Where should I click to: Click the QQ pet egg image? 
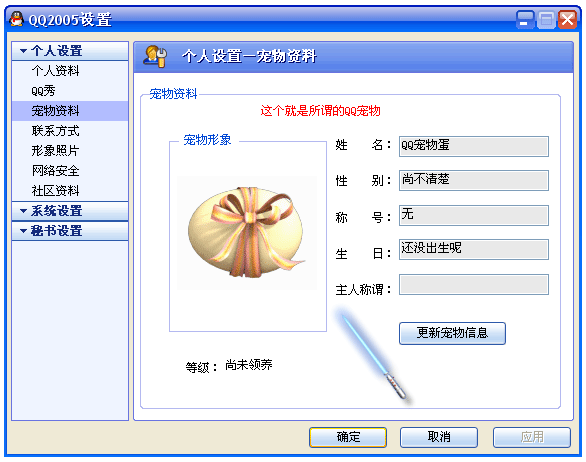pos(247,232)
